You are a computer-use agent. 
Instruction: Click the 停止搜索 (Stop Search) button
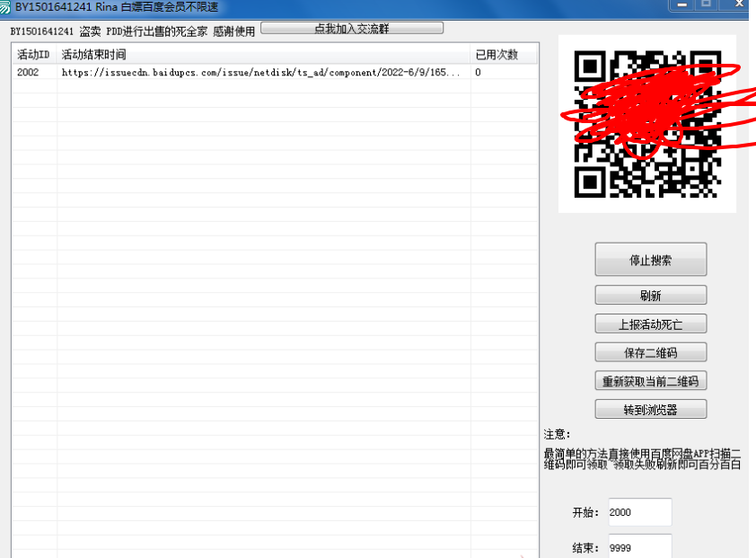(650, 259)
